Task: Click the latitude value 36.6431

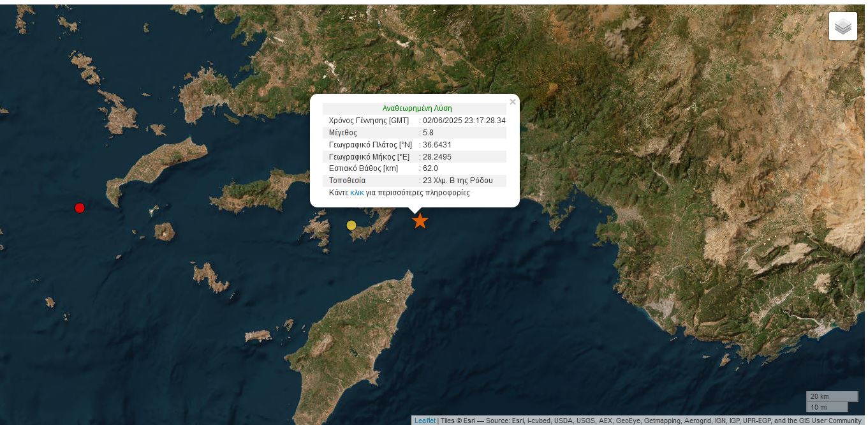Action: click(x=437, y=145)
